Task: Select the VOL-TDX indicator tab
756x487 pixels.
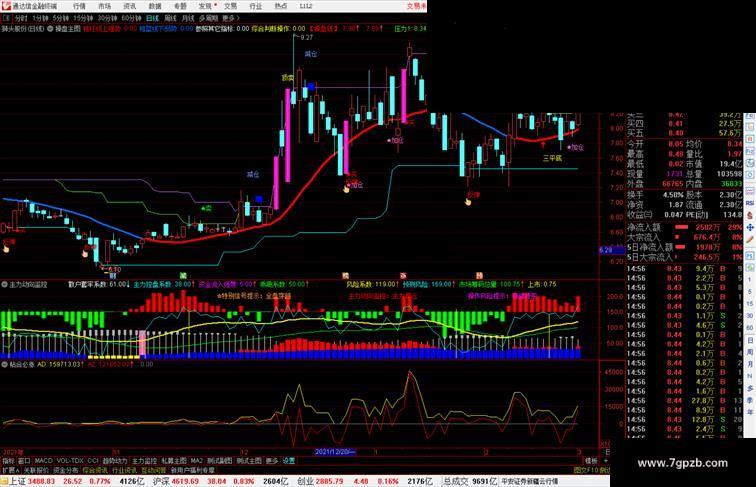Action: click(x=70, y=461)
